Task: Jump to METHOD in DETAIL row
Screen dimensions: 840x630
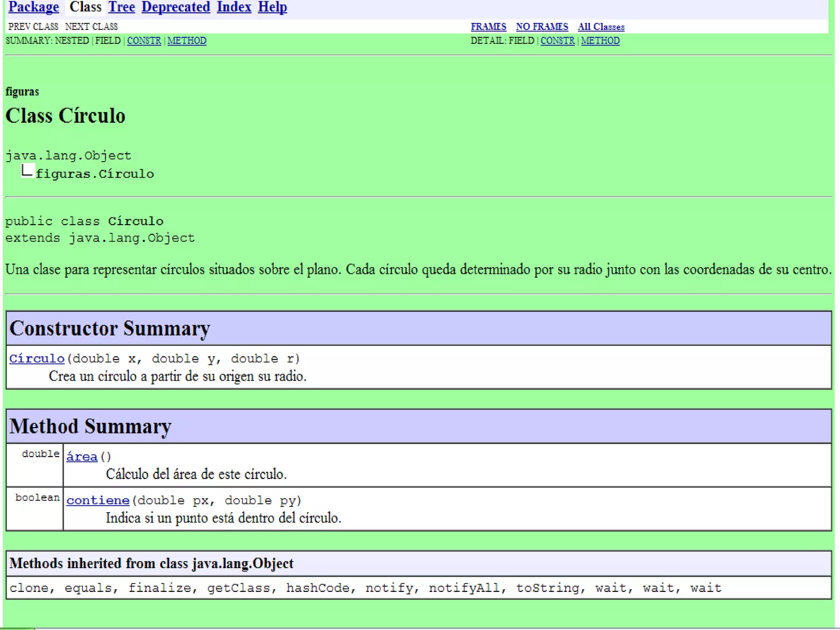Action: point(600,41)
